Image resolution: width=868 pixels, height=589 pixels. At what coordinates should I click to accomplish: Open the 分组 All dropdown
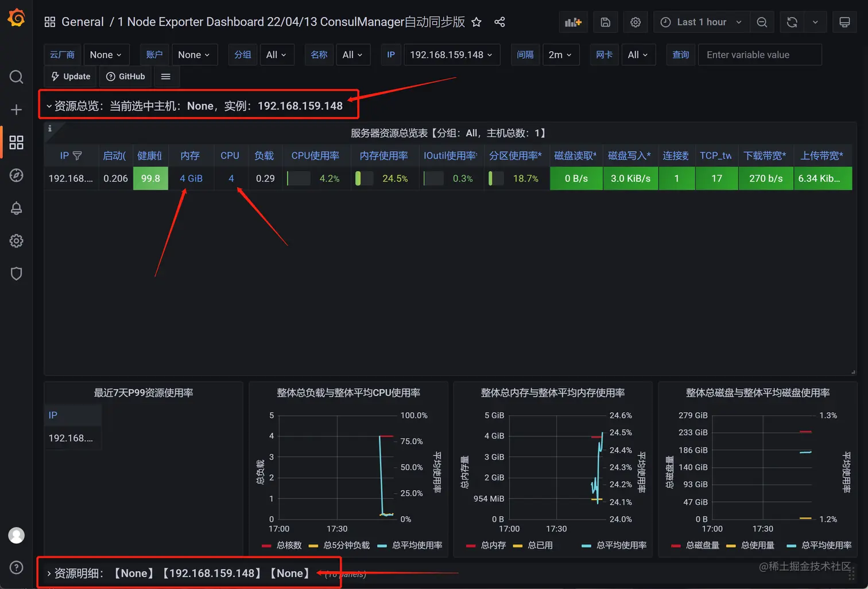(277, 55)
